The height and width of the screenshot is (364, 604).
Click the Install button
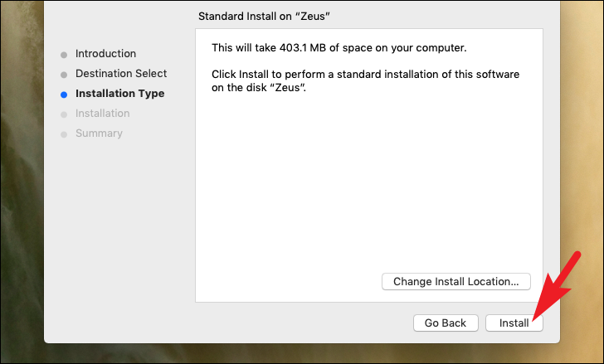point(514,323)
